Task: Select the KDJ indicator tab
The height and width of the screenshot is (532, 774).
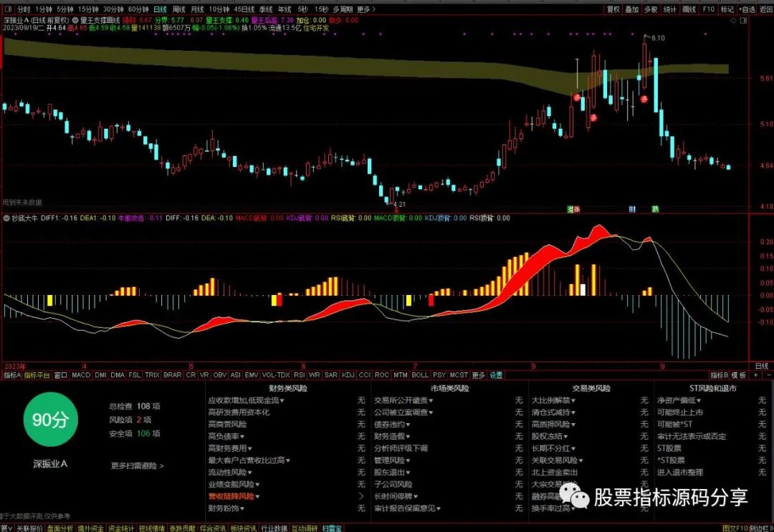Action: pyautogui.click(x=348, y=375)
